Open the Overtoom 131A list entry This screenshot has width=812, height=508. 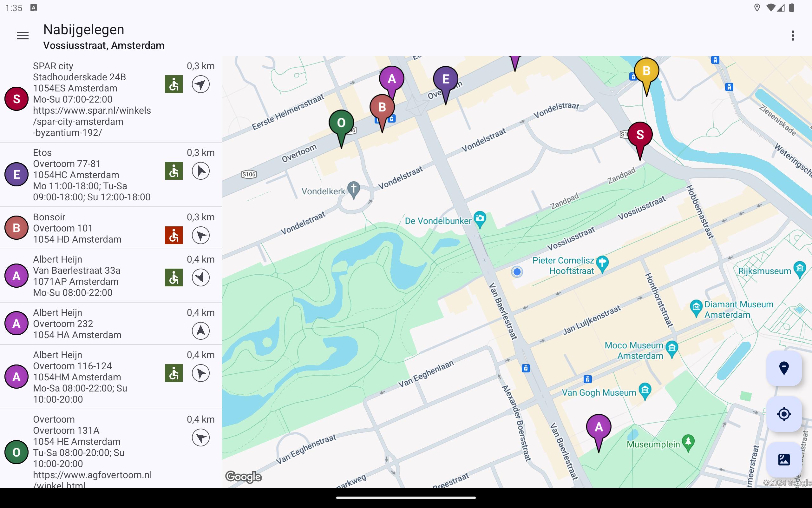click(111, 449)
